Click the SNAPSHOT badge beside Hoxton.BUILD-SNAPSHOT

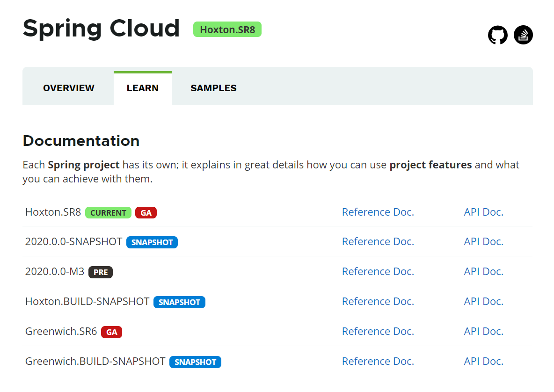(179, 302)
